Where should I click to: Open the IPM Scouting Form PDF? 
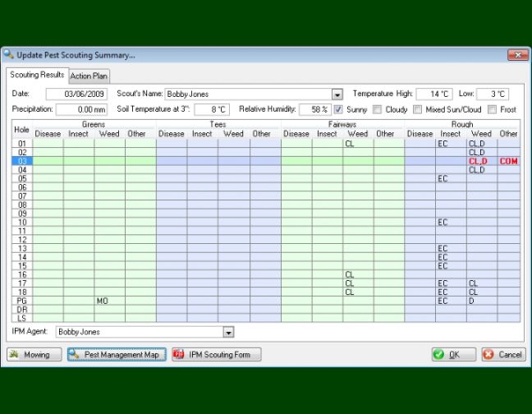click(216, 355)
